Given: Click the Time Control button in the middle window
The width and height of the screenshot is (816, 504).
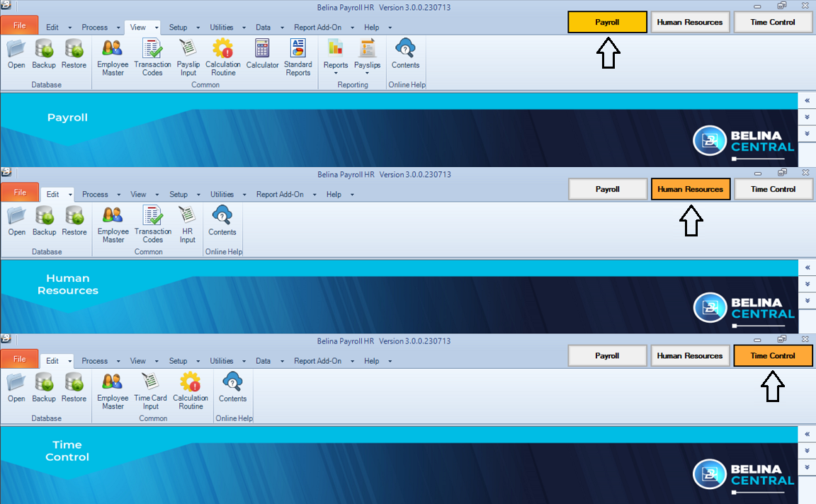Looking at the screenshot, I should click(x=773, y=189).
